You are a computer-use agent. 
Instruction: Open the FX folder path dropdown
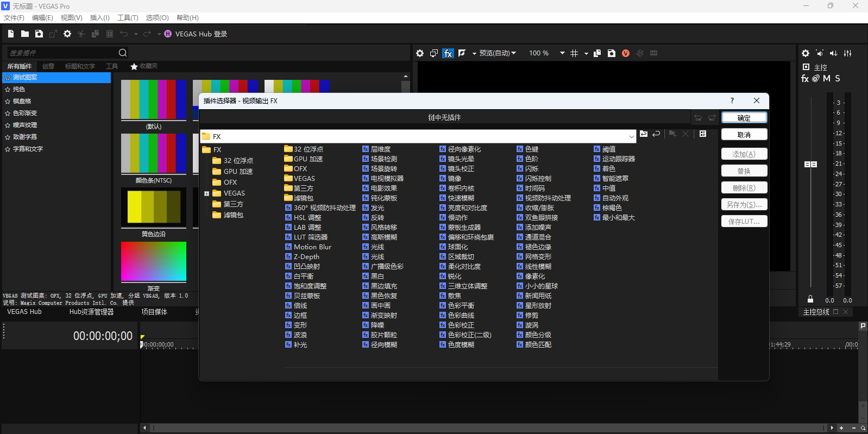coord(631,136)
